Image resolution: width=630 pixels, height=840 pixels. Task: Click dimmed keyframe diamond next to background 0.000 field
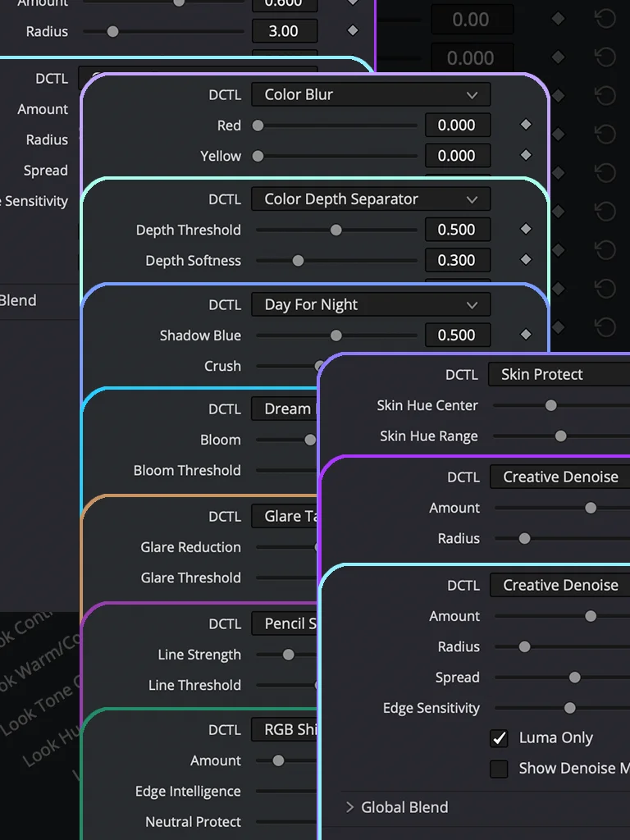(558, 57)
